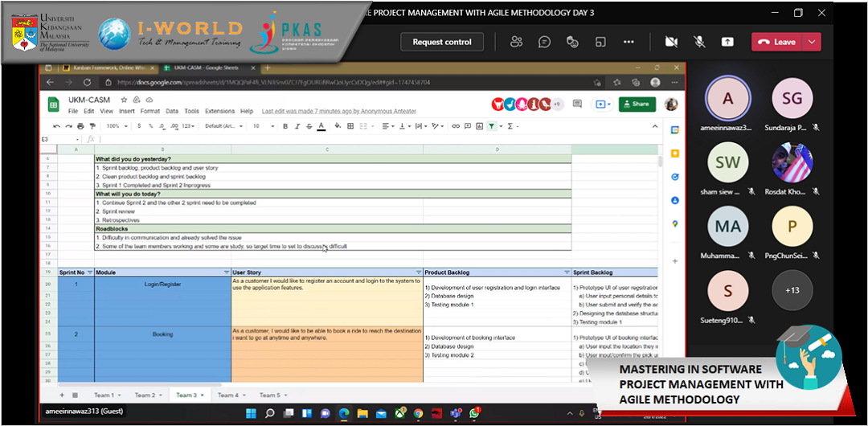Open the participants panel in Teams

tap(517, 42)
